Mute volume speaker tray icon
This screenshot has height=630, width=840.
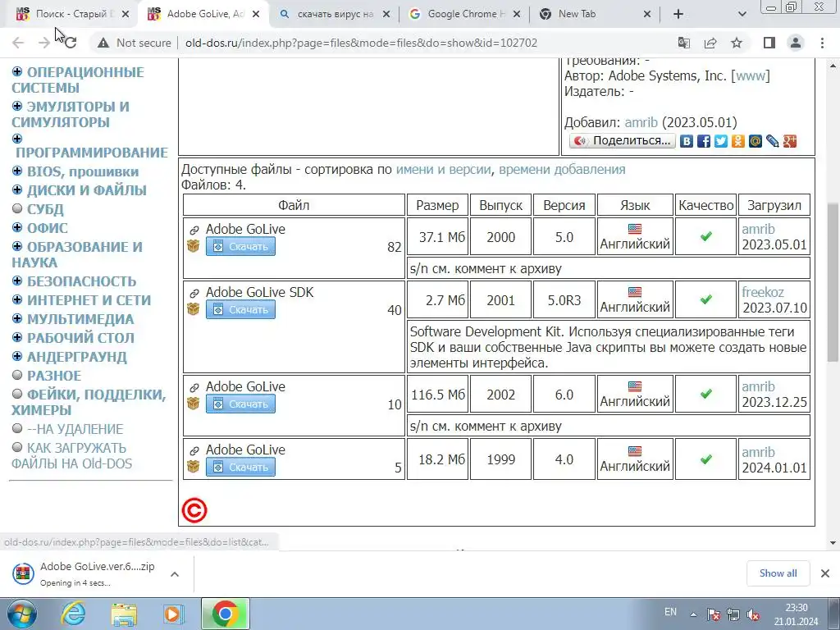pyautogui.click(x=753, y=614)
